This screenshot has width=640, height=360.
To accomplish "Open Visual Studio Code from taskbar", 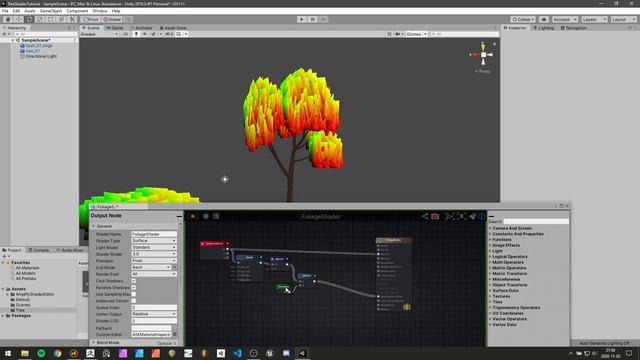I will [237, 353].
